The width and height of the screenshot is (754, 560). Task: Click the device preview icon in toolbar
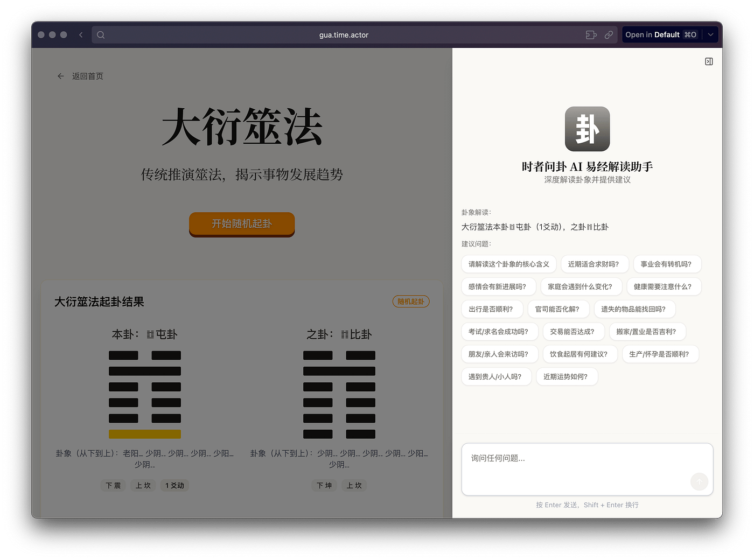coord(591,35)
